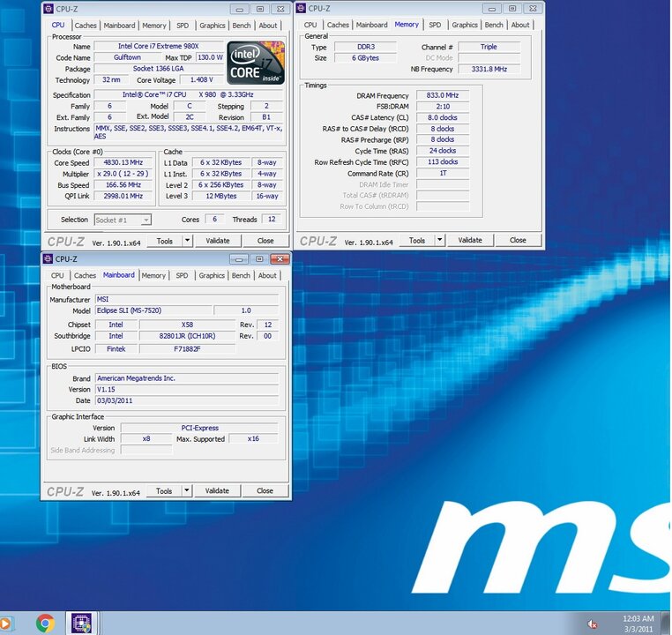Click the Intel Core i7 logo in CPU window
Viewport: 672px width, 635px height.
[256, 63]
